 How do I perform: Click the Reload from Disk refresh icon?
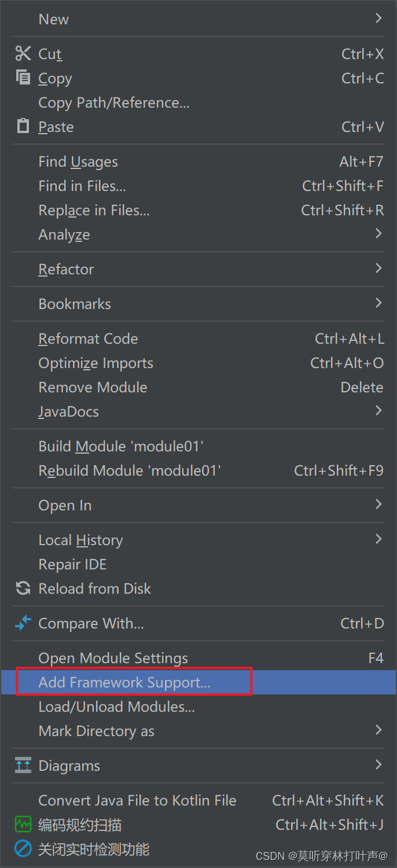pos(23,589)
